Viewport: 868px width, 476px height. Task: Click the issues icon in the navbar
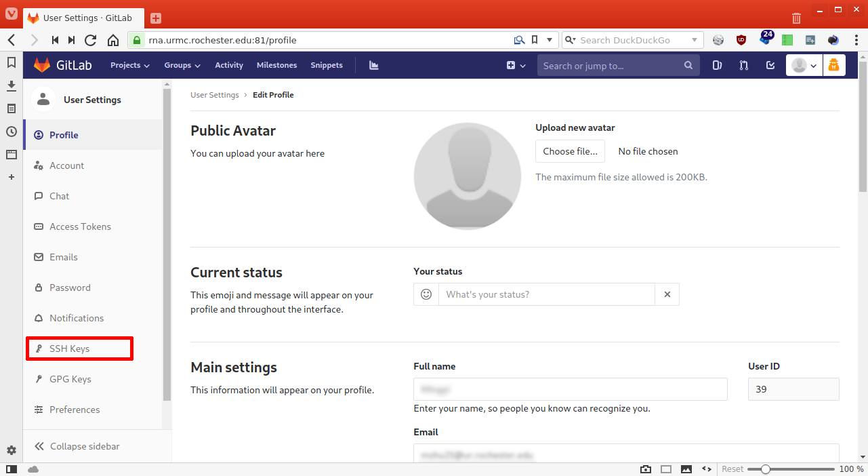coord(716,65)
